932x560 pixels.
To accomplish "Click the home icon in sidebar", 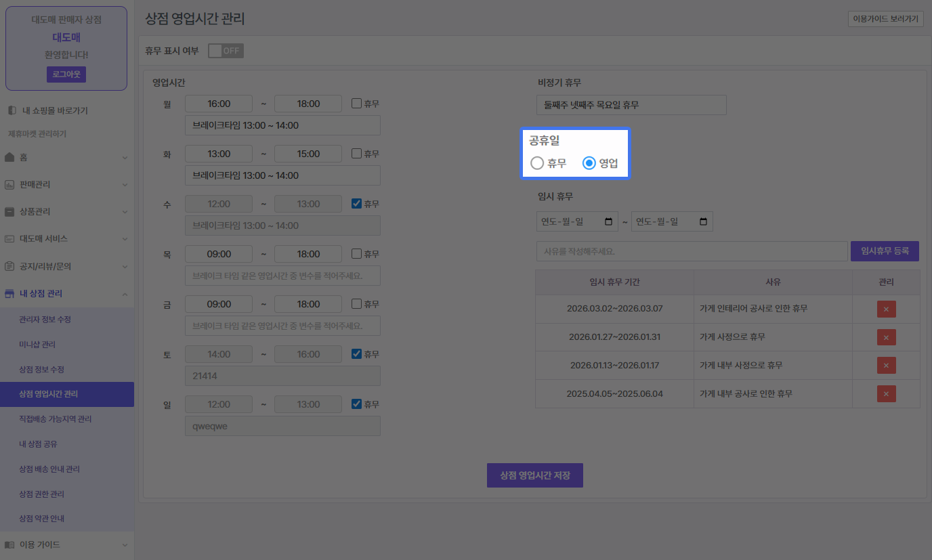I will point(9,157).
